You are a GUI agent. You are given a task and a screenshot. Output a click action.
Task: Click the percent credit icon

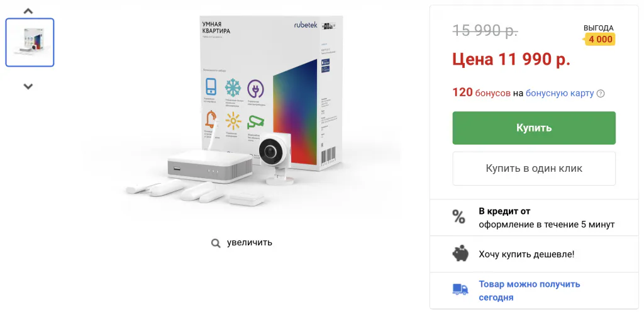[x=458, y=216]
